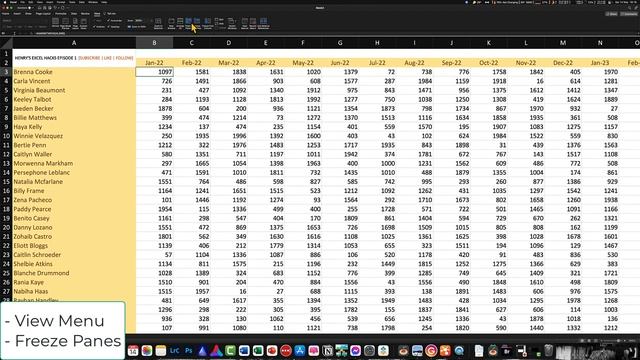Click the Zoom to 100% button

[x=137, y=27]
